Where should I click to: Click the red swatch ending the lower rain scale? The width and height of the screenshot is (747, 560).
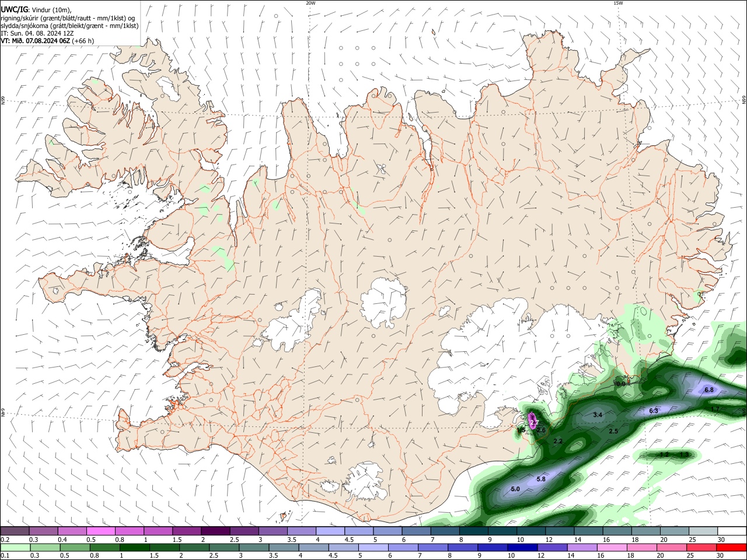732,547
